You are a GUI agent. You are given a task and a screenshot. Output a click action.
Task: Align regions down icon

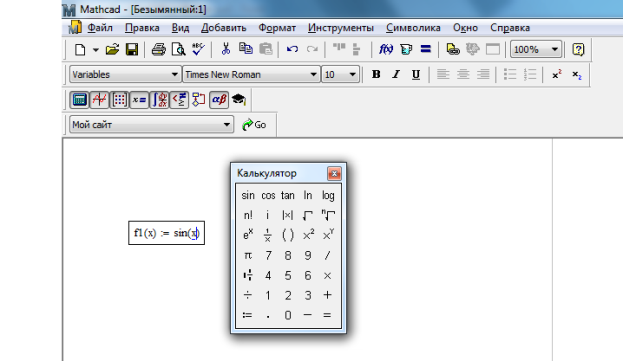[356, 50]
